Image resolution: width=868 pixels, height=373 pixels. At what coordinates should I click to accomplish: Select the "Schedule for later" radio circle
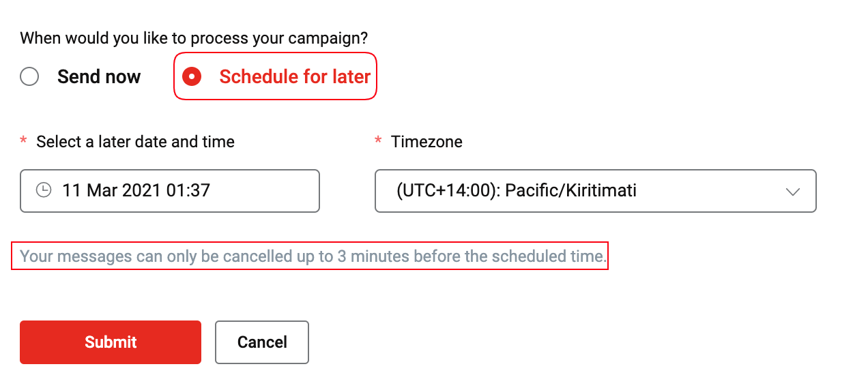[192, 76]
